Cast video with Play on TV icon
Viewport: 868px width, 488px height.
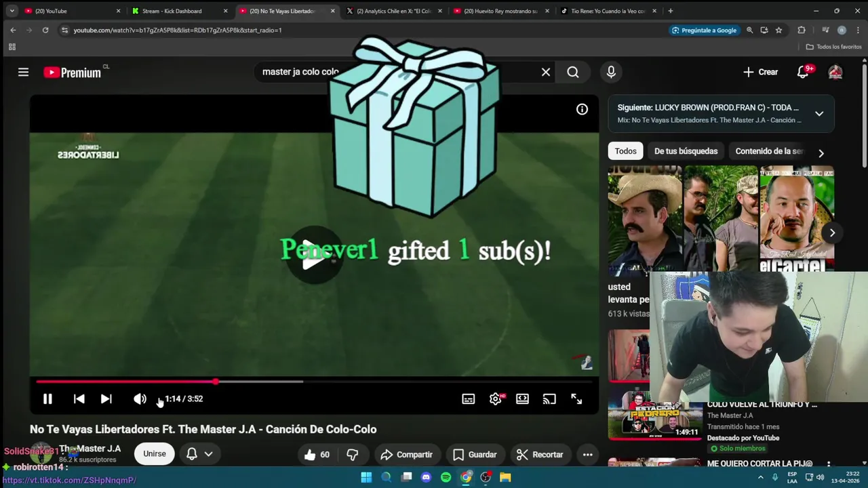(549, 399)
